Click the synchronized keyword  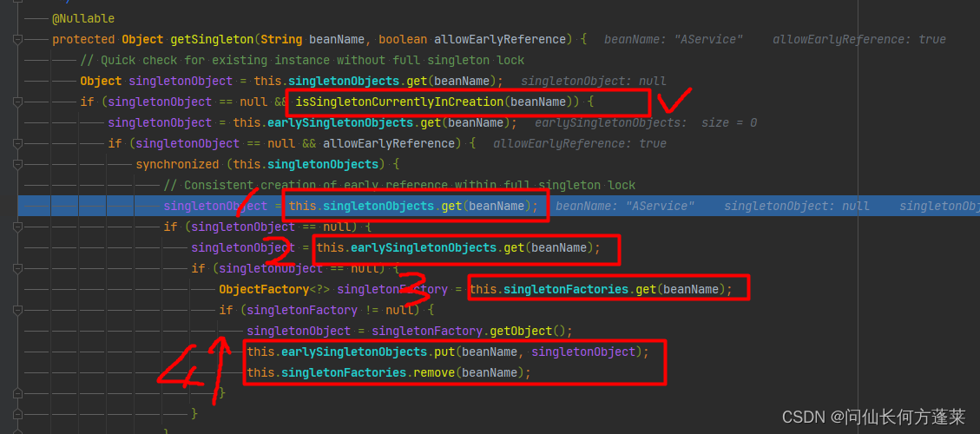(x=177, y=164)
